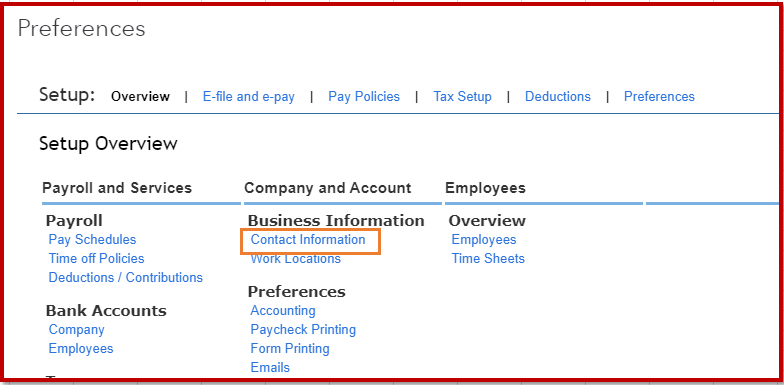Open Company under Bank Accounts
The height and width of the screenshot is (385, 784).
tap(76, 330)
